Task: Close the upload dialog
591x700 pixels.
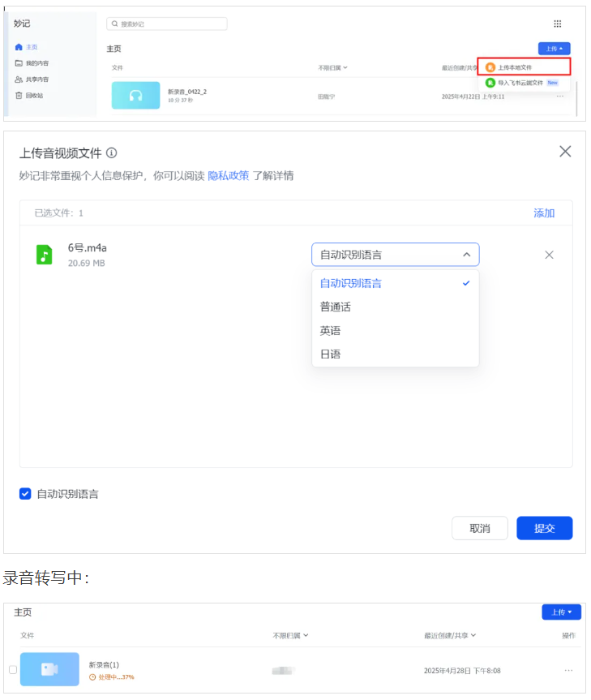Action: point(565,152)
